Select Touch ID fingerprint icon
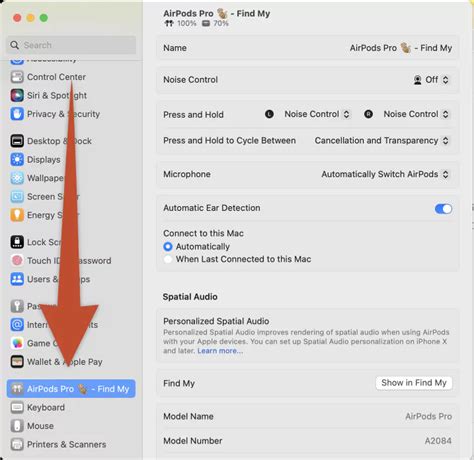 (17, 260)
